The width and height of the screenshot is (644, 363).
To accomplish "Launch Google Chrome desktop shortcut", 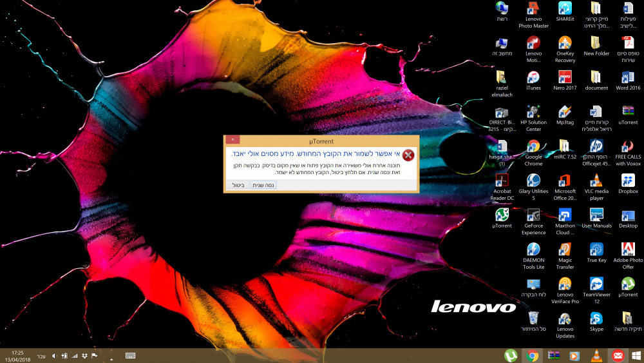I will (x=533, y=153).
